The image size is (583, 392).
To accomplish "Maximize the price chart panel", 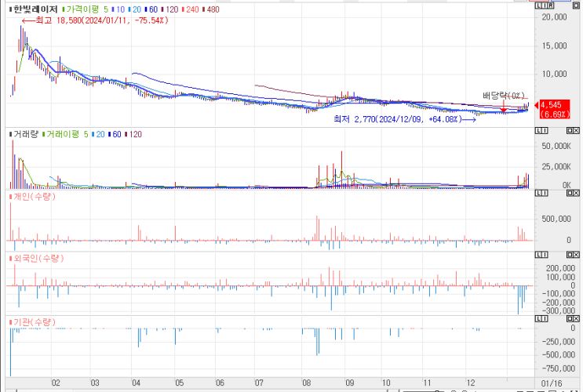I will click(x=576, y=6).
